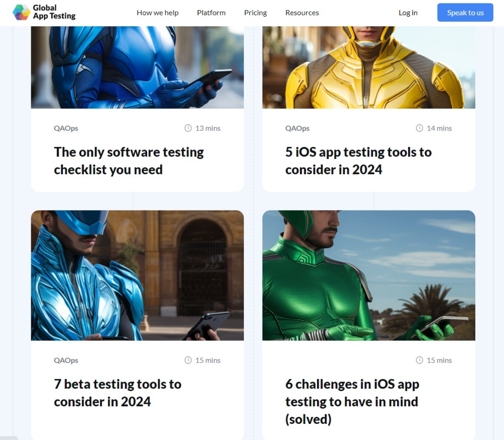Open the Platform menu
Image resolution: width=504 pixels, height=440 pixels.
211,13
